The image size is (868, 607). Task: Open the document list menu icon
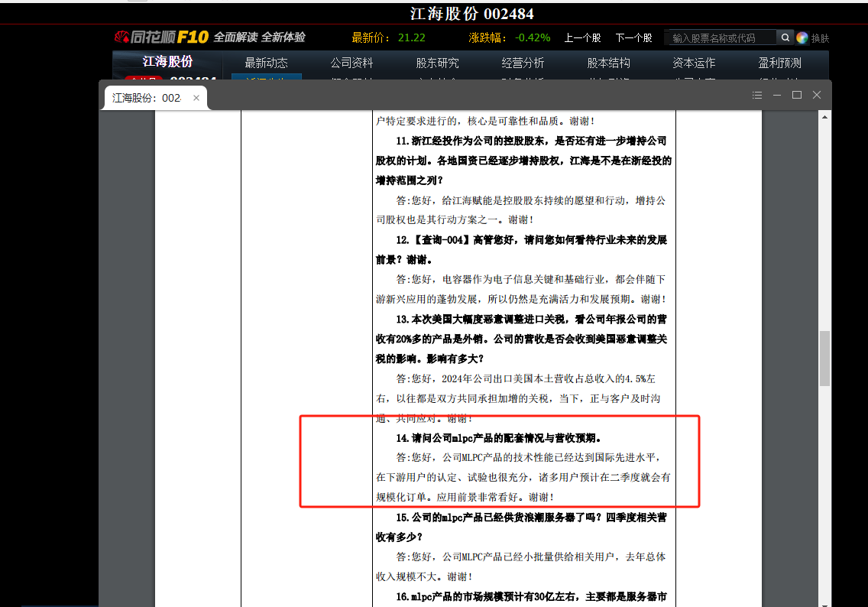[757, 96]
